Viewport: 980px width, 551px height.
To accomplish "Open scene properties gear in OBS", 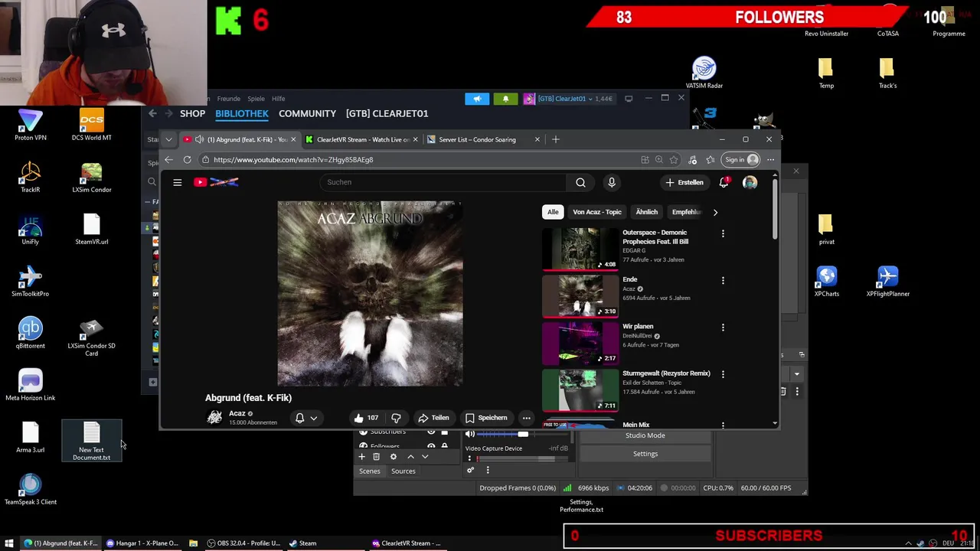I will [x=394, y=457].
